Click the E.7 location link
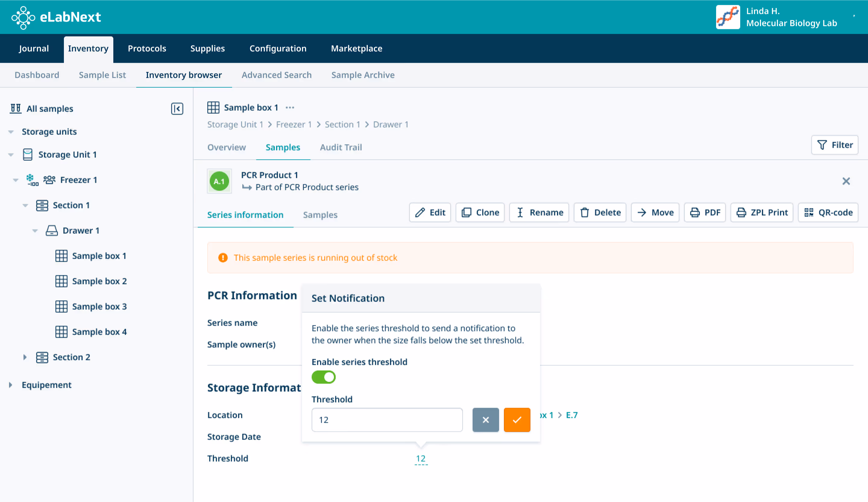868x502 pixels. click(572, 415)
